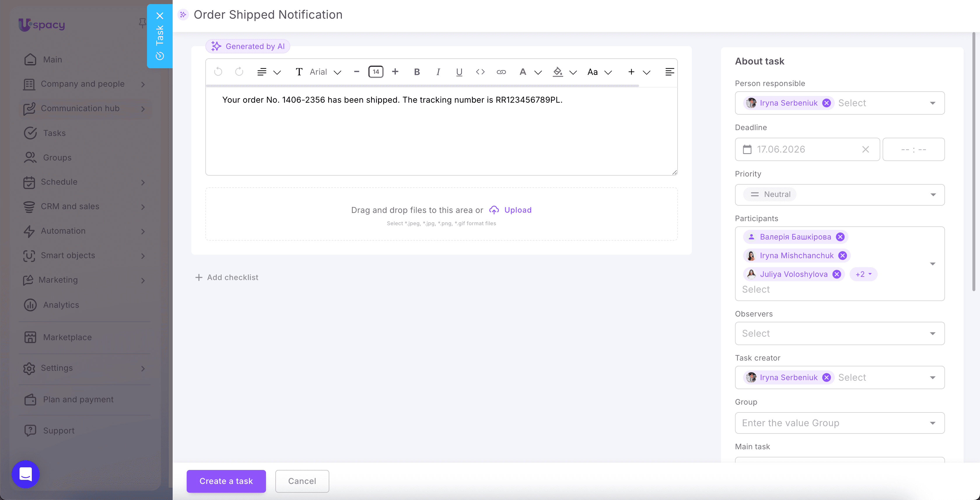Open the plus insert-more dropdown in toolbar
The height and width of the screenshot is (500, 980).
[x=639, y=72]
